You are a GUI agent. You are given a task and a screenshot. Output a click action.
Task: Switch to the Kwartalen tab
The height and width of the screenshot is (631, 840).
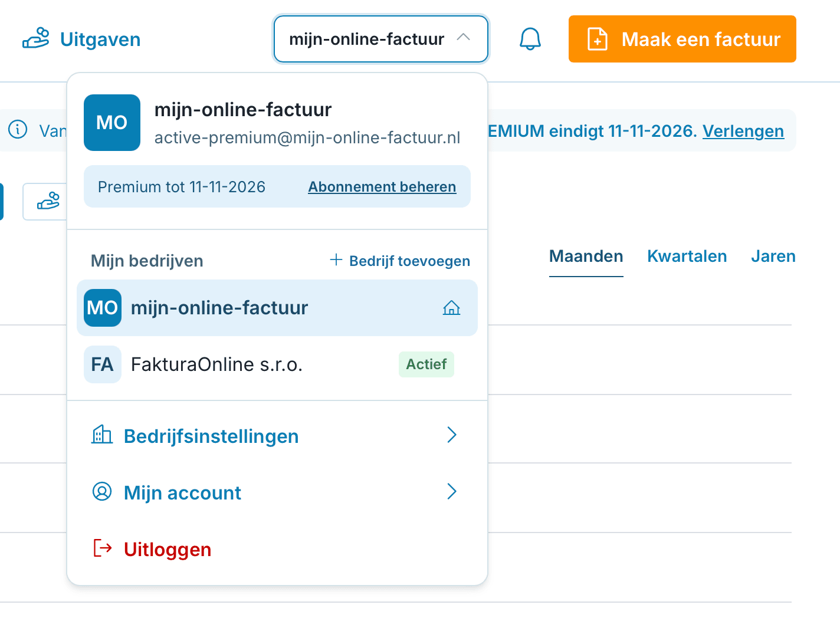click(687, 256)
